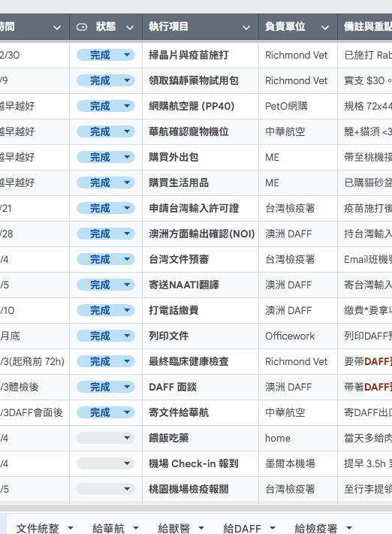392x534 pixels.
Task: Select the 墨爾本機場 cell
Action: pos(298,464)
